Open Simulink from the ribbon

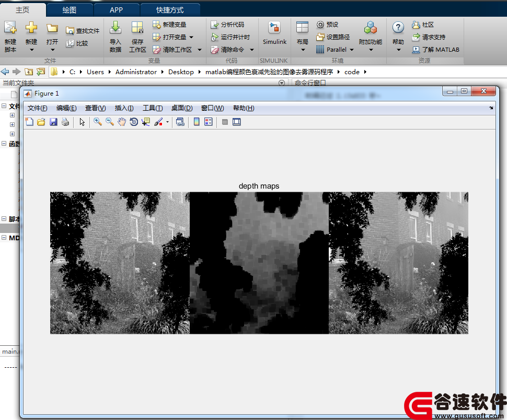274,32
